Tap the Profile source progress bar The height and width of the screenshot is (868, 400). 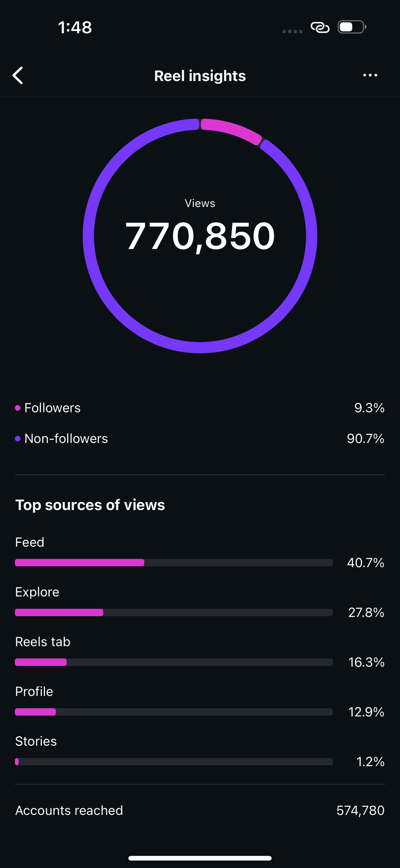[174, 712]
